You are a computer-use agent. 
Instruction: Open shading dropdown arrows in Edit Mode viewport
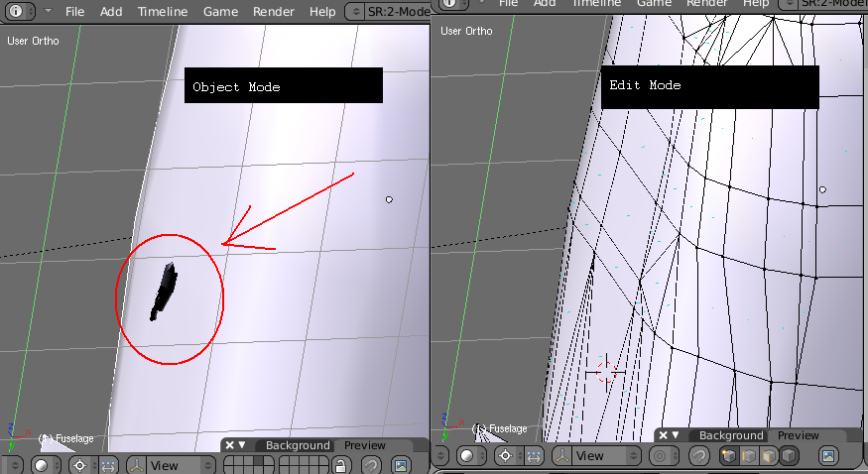pos(482,456)
